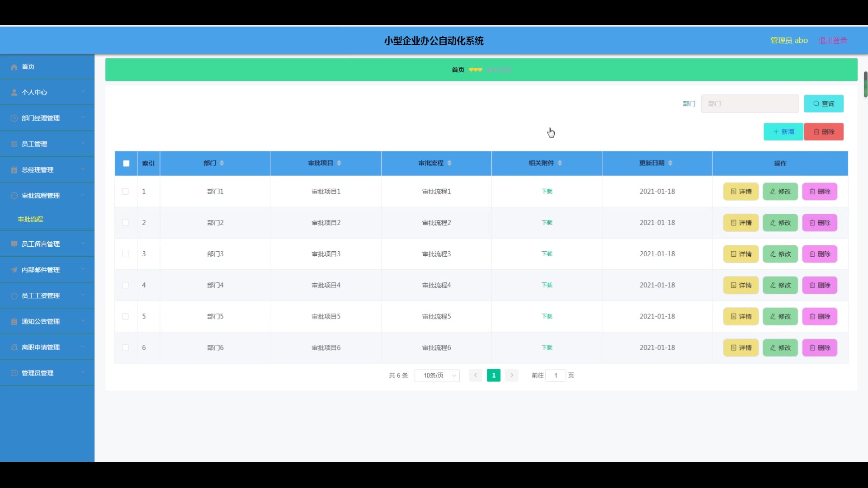This screenshot has width=868, height=488.
Task: Select 审批流程 submenu item in the sidebar
Action: pos(30,219)
